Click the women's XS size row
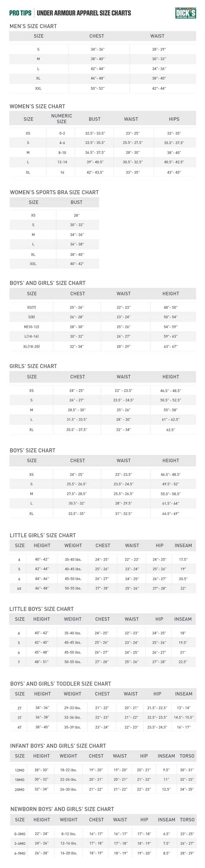This screenshot has width=205, height=868. click(x=102, y=134)
